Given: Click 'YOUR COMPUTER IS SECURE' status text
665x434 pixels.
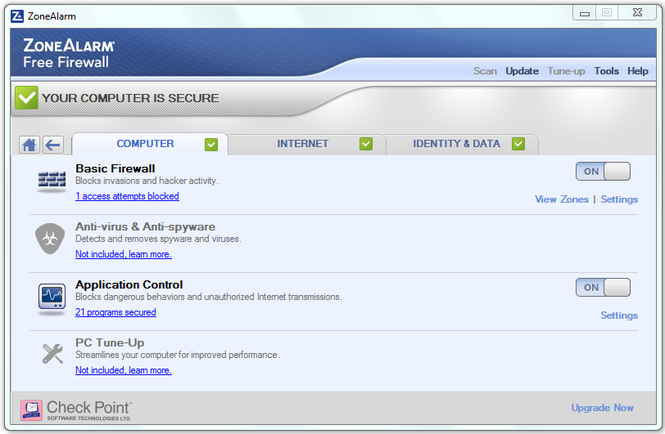Looking at the screenshot, I should pos(130,98).
